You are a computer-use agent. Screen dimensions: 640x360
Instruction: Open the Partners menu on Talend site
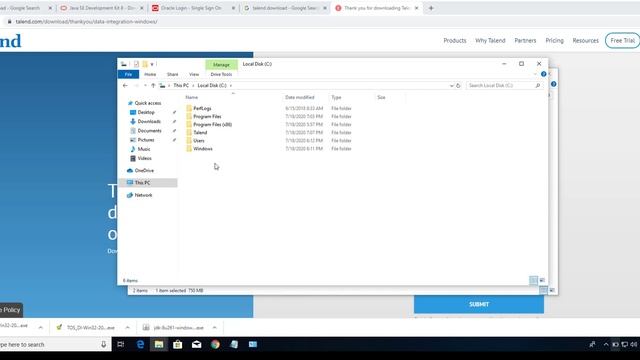point(525,40)
